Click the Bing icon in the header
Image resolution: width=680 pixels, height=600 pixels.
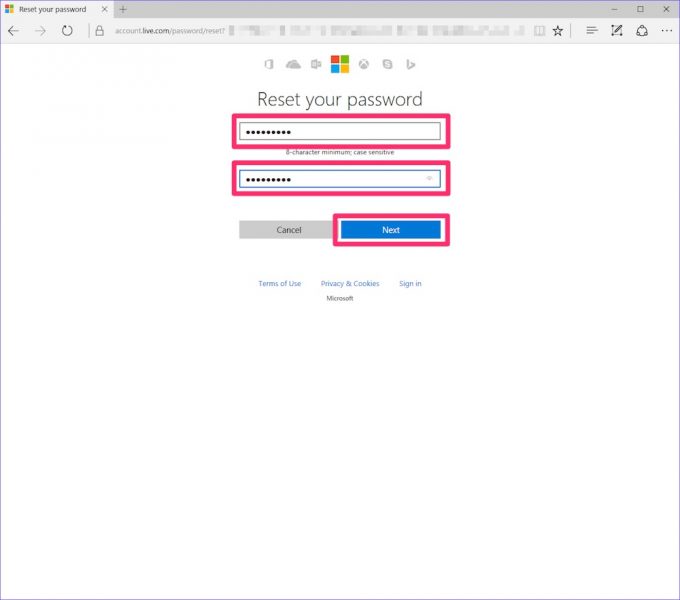[x=410, y=65]
